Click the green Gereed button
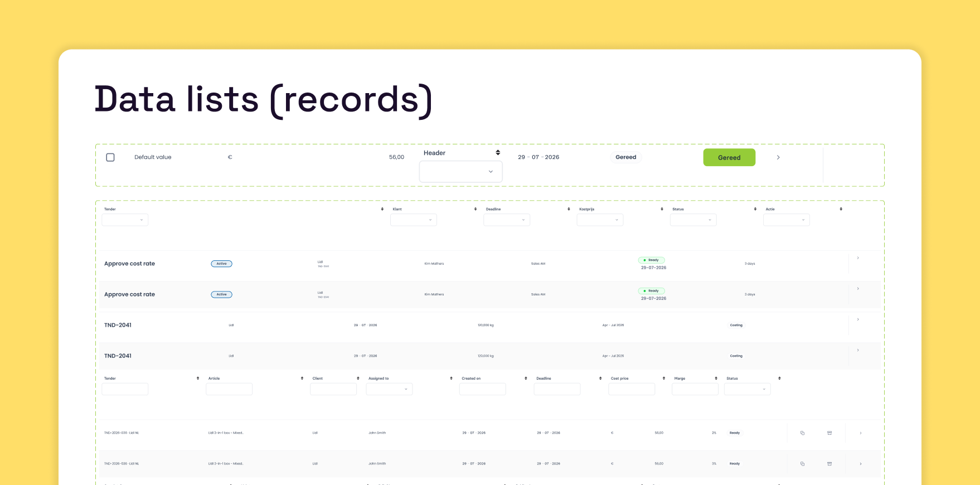Screen dimensions: 980x485 [729, 157]
